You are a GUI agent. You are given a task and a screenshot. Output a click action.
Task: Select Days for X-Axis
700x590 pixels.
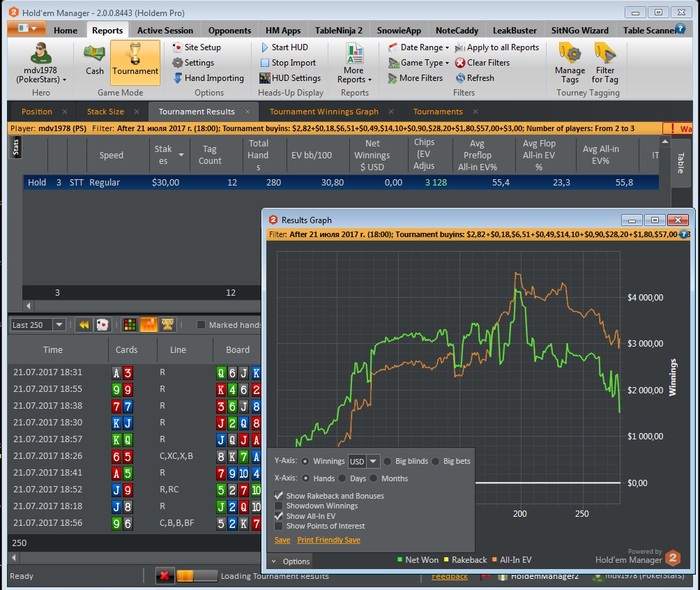[x=342, y=478]
